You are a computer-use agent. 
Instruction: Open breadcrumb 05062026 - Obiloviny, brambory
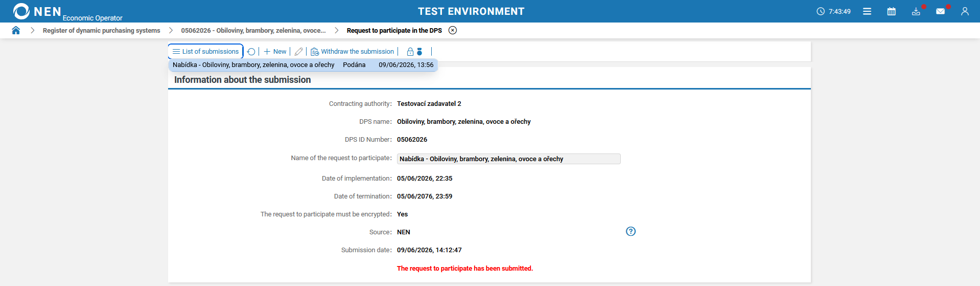point(253,31)
